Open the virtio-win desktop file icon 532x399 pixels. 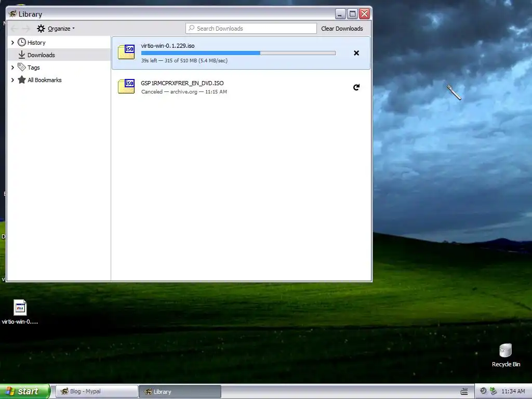point(20,312)
